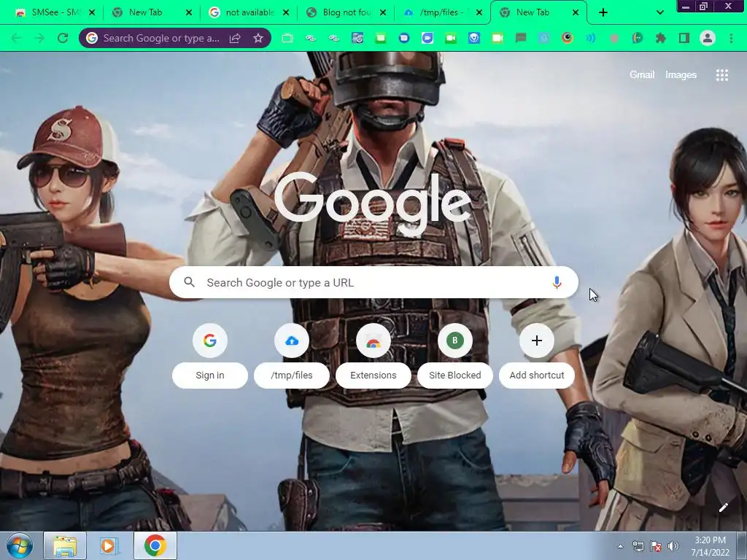Go forward to the next page
Image resolution: width=747 pixels, height=560 pixels.
coord(39,38)
